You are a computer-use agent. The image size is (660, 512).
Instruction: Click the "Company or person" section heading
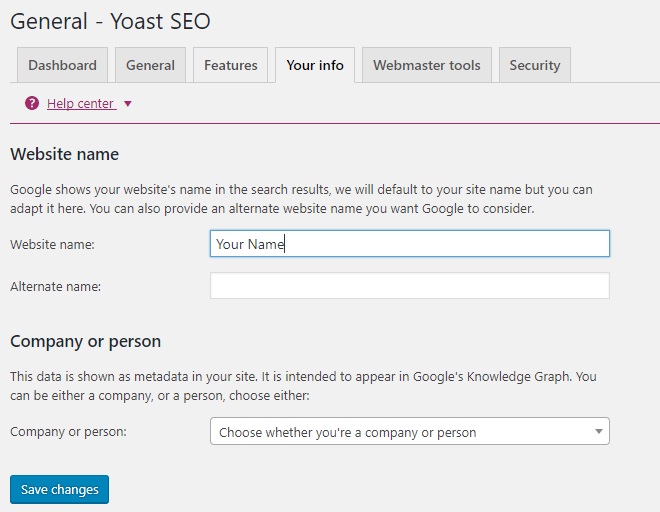tap(85, 341)
